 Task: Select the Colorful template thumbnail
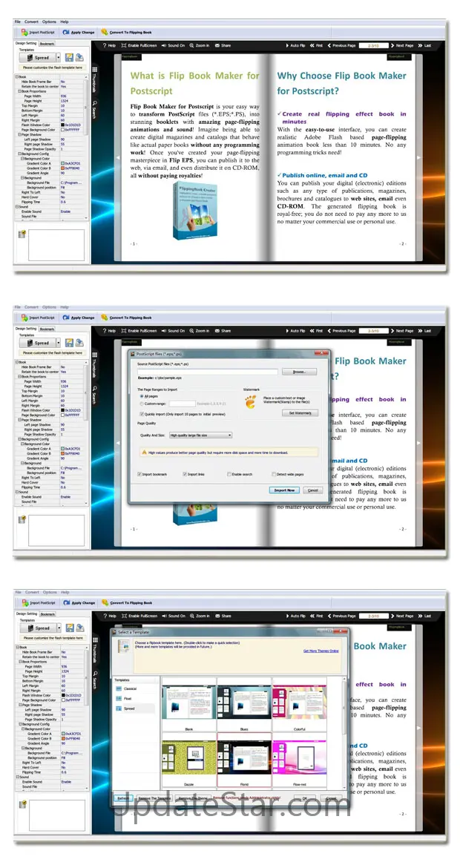click(300, 703)
